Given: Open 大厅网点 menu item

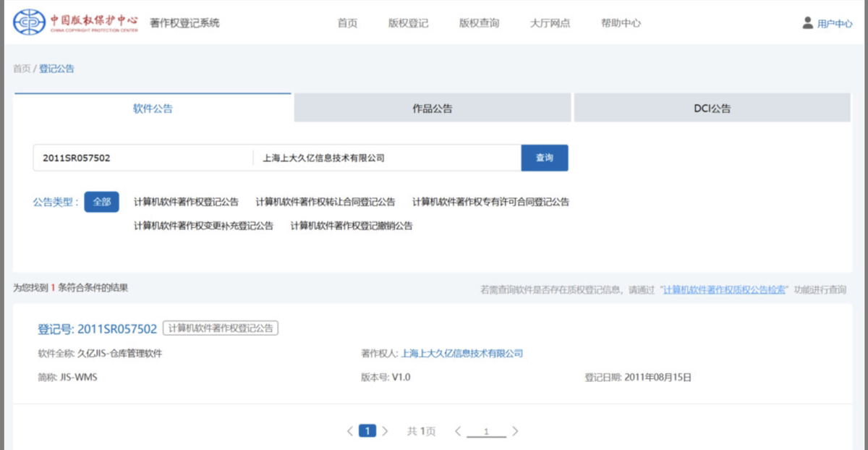Looking at the screenshot, I should [x=550, y=23].
